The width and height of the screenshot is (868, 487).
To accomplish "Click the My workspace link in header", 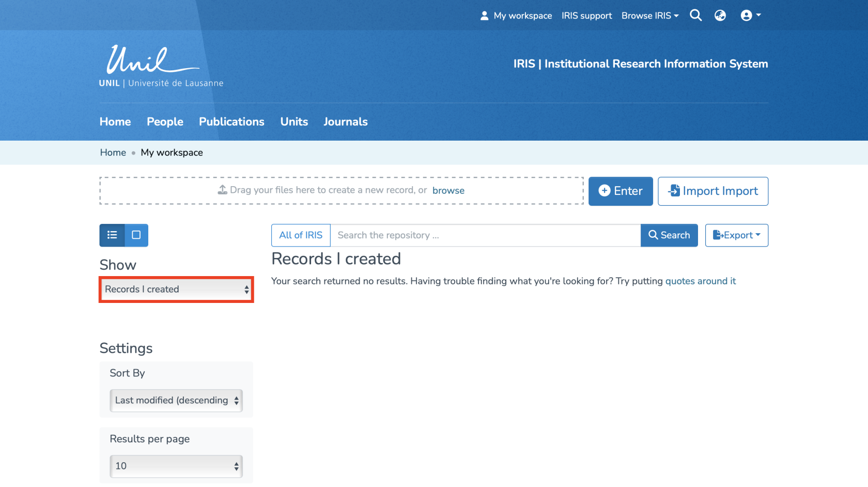I will 516,16.
